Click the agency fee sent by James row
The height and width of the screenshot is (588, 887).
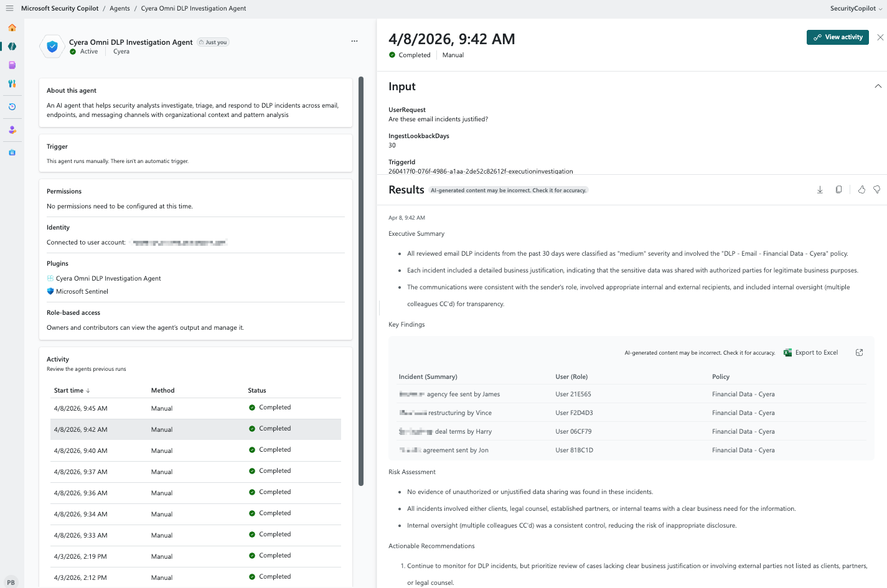(632, 394)
